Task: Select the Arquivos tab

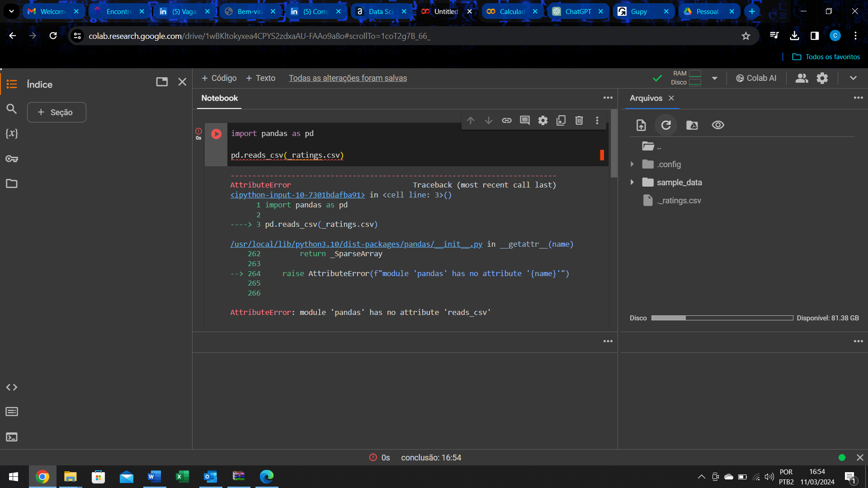Action: coord(646,98)
